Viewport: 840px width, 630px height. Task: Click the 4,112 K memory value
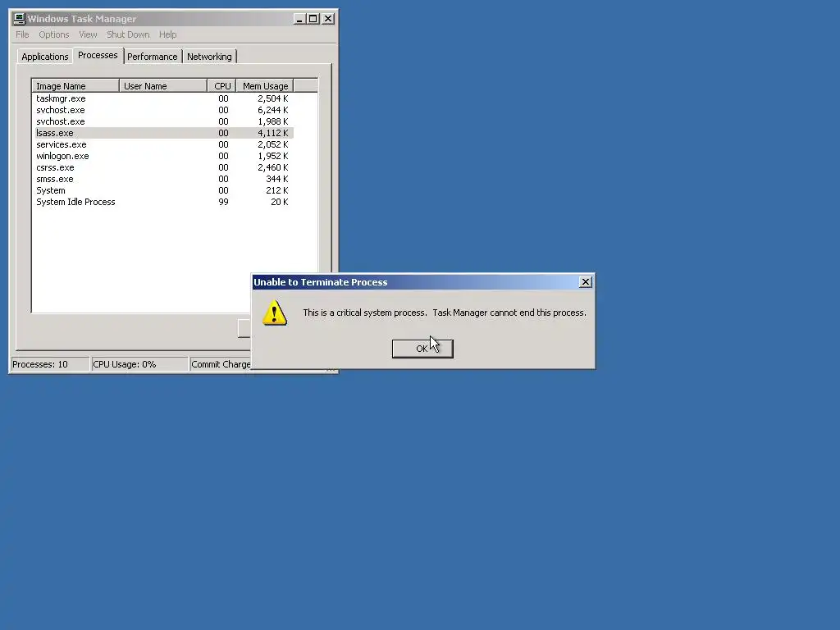(x=272, y=133)
